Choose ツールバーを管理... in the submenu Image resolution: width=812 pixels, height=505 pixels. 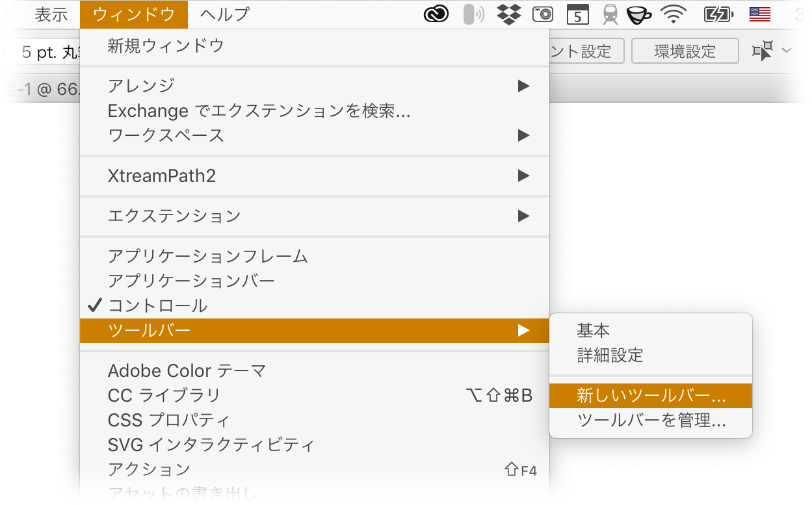651,421
